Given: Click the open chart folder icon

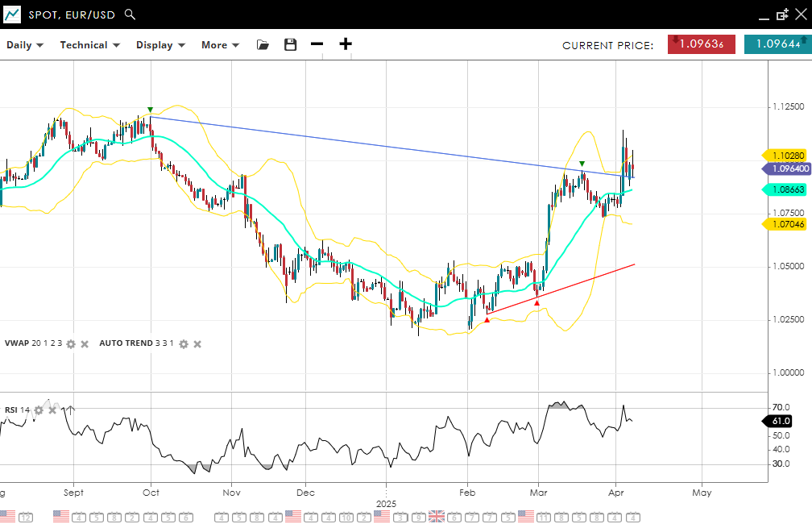Looking at the screenshot, I should tap(263, 45).
